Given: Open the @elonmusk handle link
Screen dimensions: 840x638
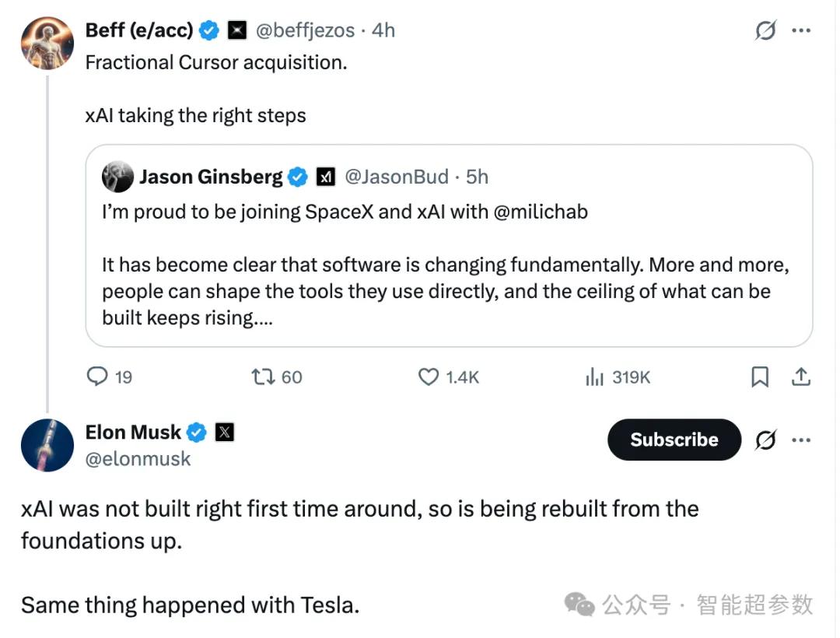Looking at the screenshot, I should point(138,459).
